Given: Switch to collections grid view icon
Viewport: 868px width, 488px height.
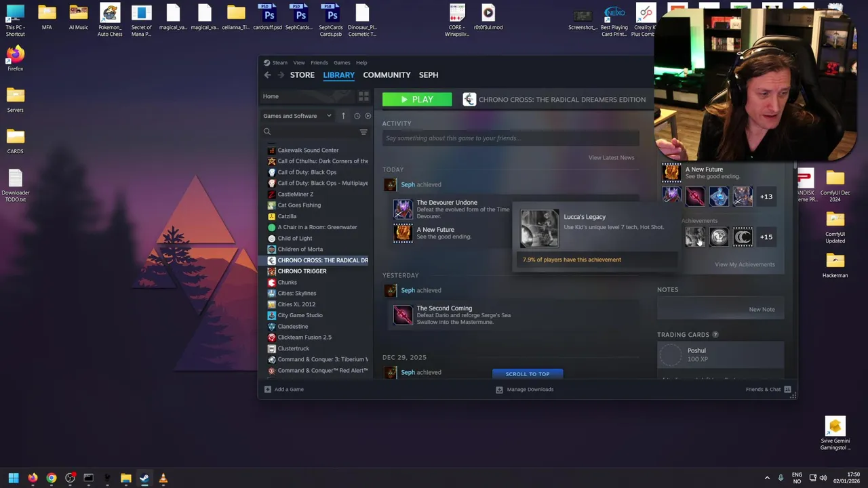Looking at the screenshot, I should click(x=363, y=96).
